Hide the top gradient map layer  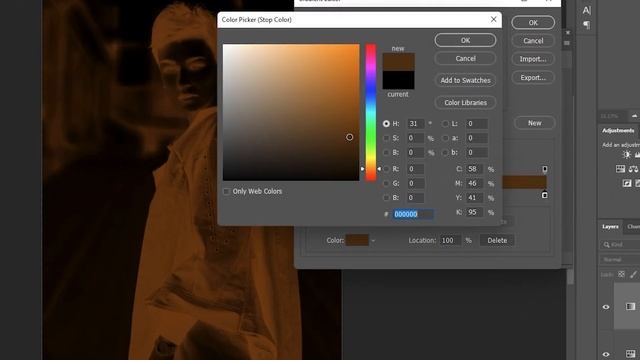606,307
